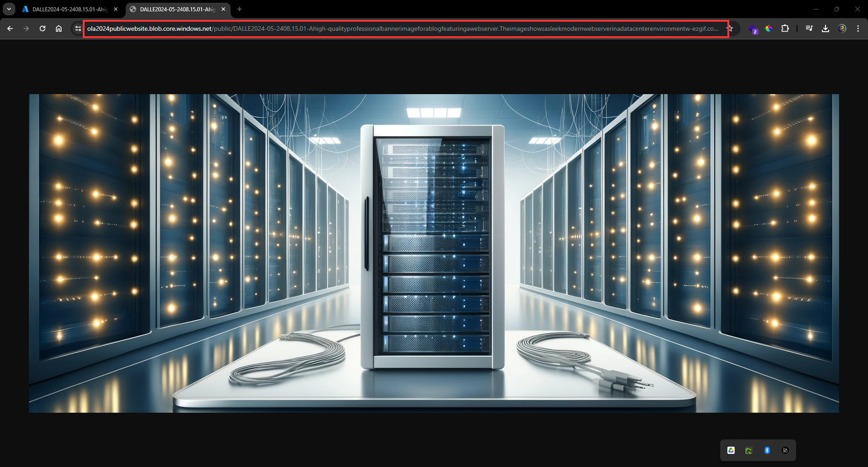The width and height of the screenshot is (868, 467).
Task: Select the Bang & Olufsen tray icon
Action: (785, 450)
